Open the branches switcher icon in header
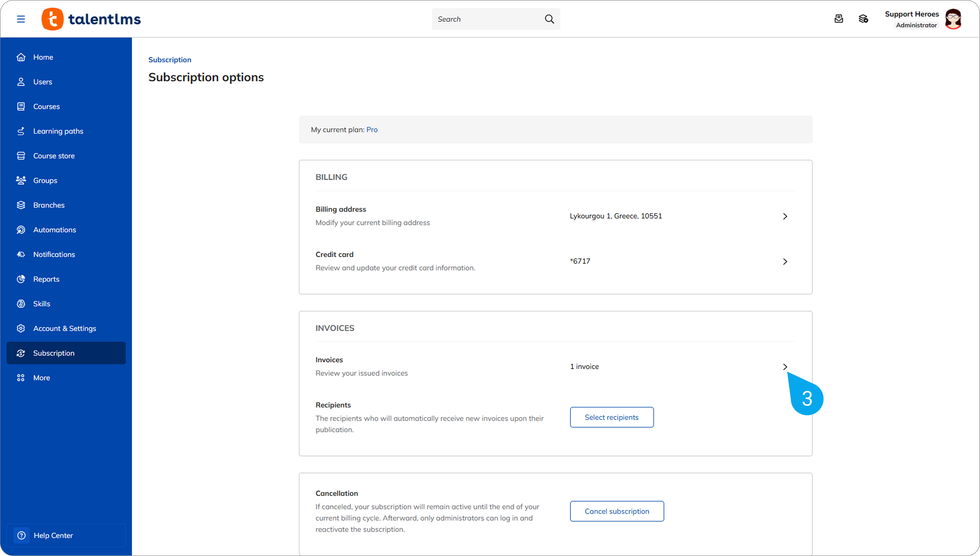Screen dimensions: 980x556 pos(863,19)
